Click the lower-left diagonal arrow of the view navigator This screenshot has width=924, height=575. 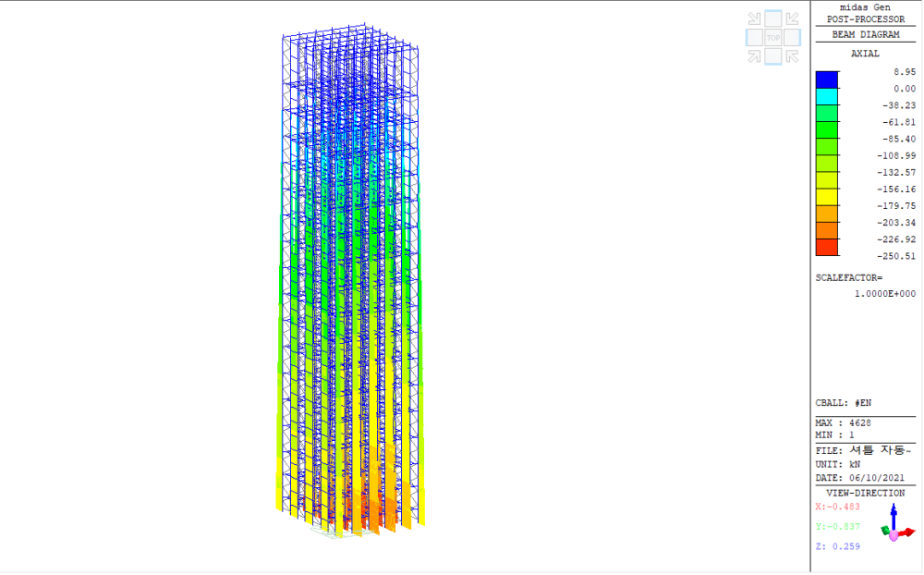tap(754, 56)
